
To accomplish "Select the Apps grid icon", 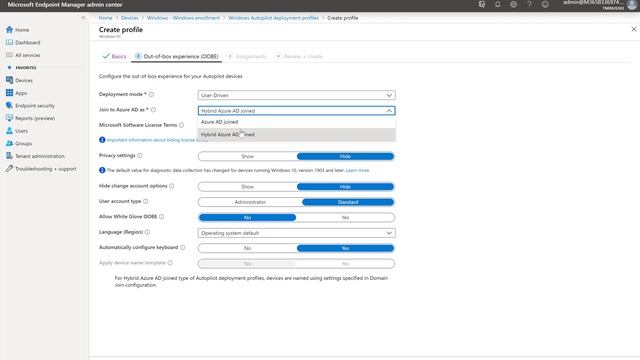I will point(9,93).
